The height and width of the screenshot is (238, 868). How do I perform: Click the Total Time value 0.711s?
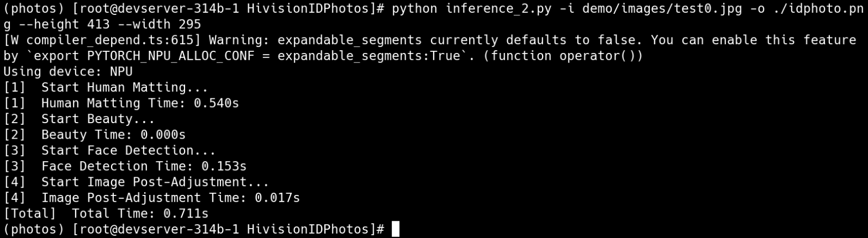[x=186, y=213]
